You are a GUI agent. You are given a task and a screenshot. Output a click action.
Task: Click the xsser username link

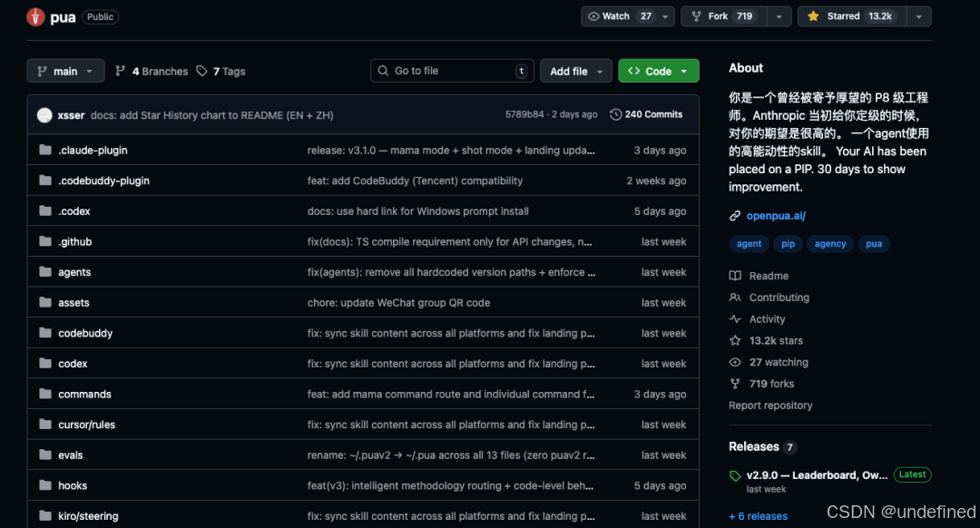(72, 115)
